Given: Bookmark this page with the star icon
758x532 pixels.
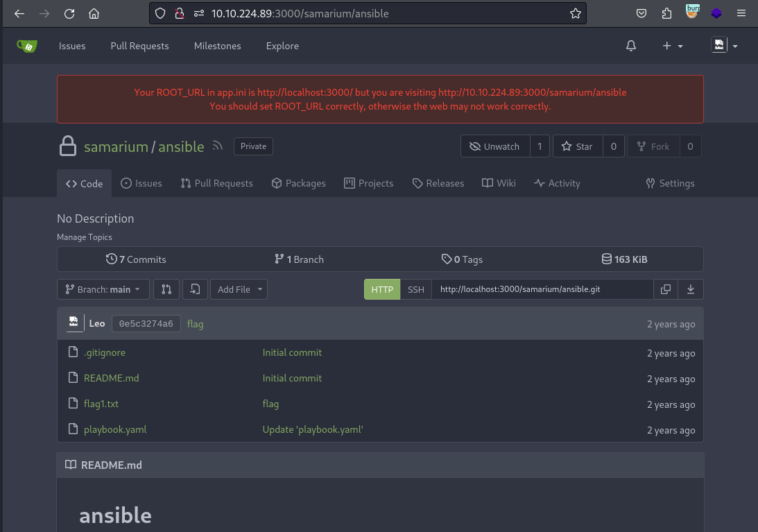Looking at the screenshot, I should (x=576, y=14).
